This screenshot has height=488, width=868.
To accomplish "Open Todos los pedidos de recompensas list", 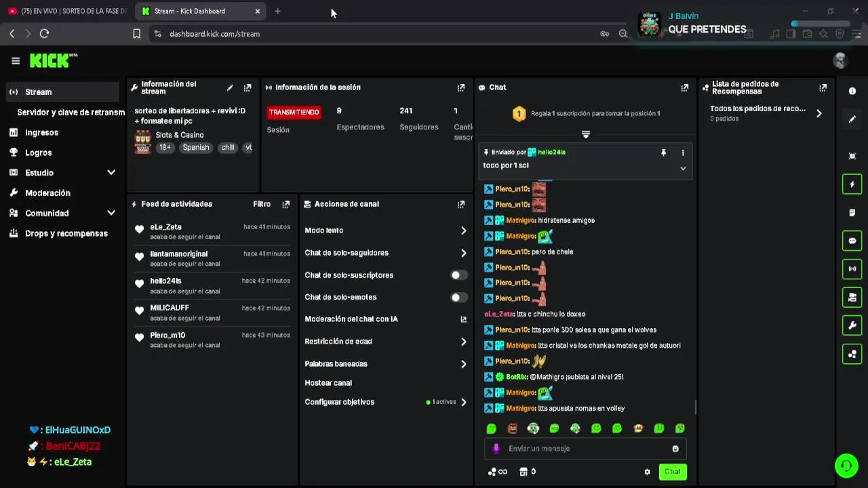I will coord(766,113).
